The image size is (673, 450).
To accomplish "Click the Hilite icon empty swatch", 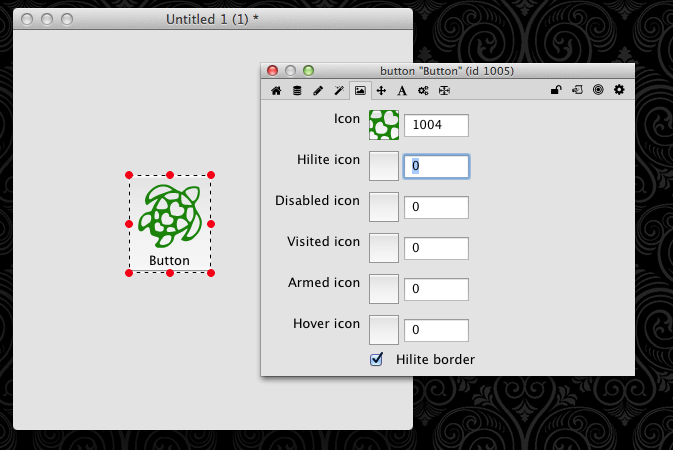I will click(x=384, y=166).
